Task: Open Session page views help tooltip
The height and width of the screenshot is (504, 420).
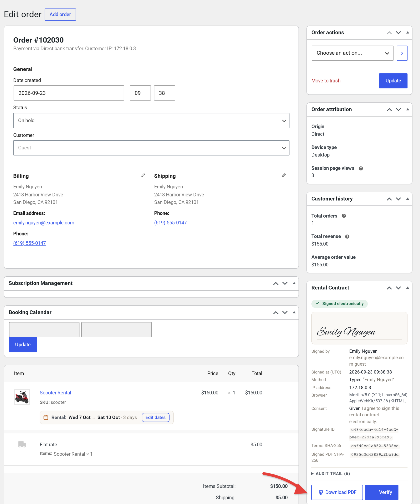Action: 361,169
